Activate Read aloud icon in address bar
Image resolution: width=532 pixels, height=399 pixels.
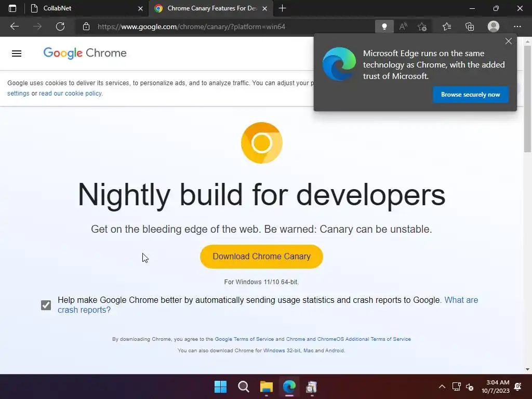tap(403, 26)
